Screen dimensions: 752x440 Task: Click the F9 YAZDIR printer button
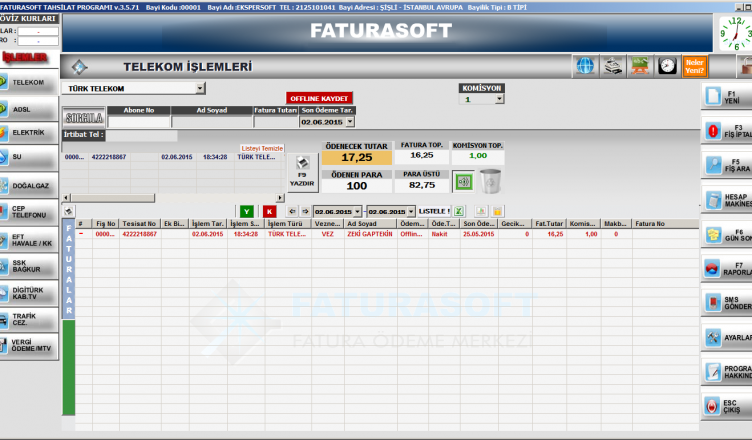[302, 173]
